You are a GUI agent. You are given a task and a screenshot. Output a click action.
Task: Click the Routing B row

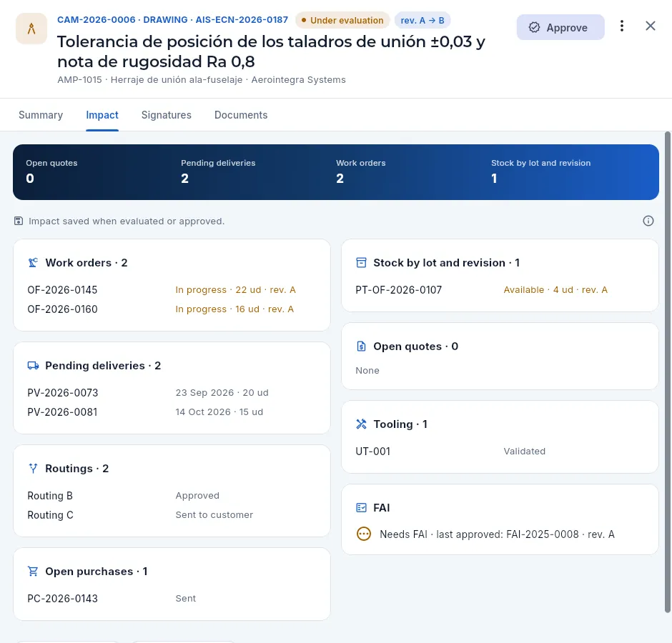click(x=172, y=496)
